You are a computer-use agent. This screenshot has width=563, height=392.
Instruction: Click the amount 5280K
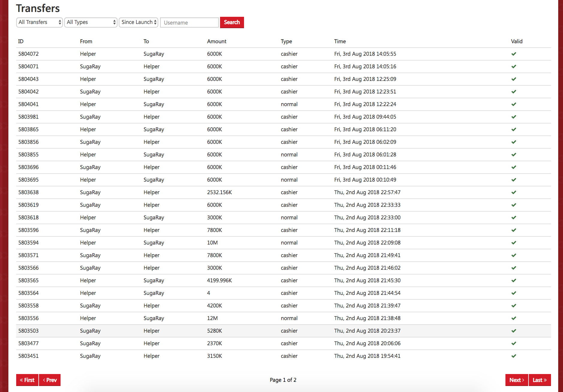[215, 331]
